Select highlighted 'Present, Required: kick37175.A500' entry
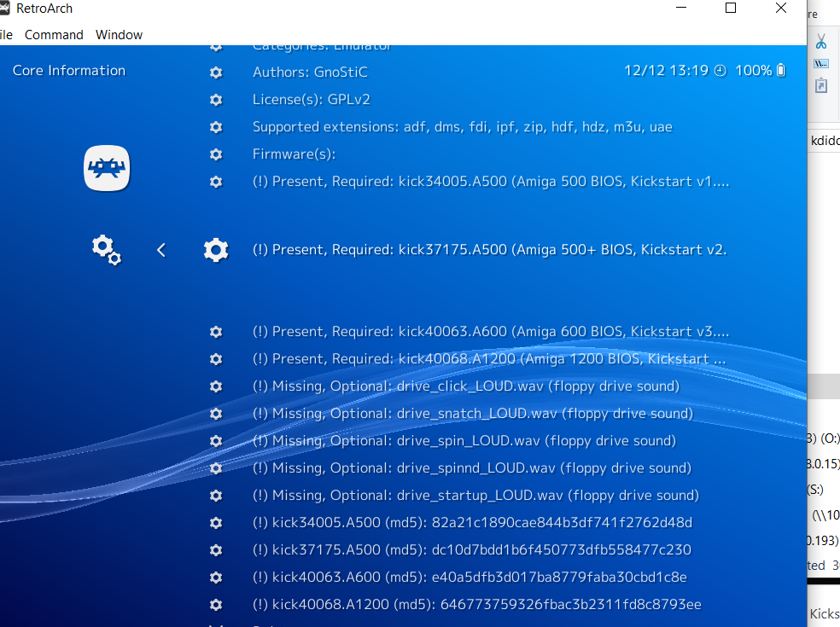Screen dimensions: 840x627 (490, 250)
